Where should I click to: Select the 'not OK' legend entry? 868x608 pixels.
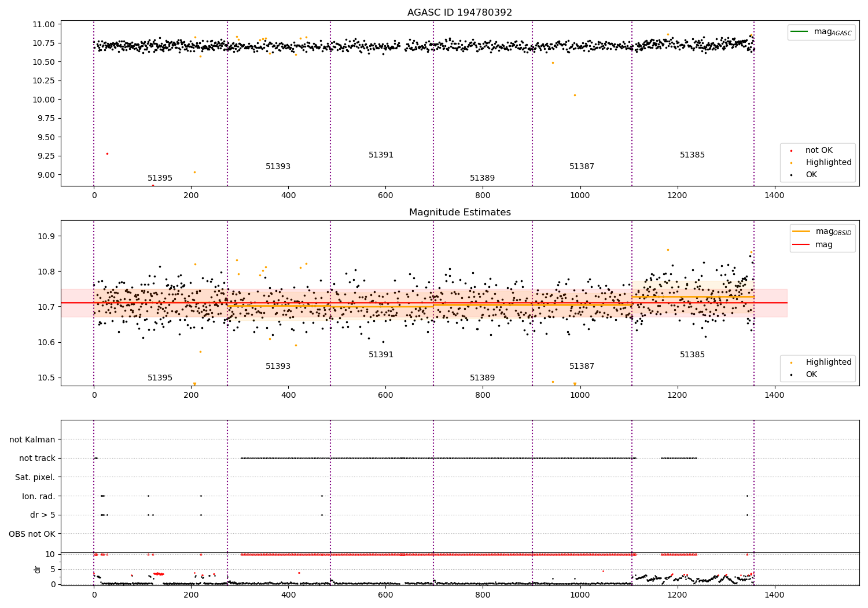[819, 151]
